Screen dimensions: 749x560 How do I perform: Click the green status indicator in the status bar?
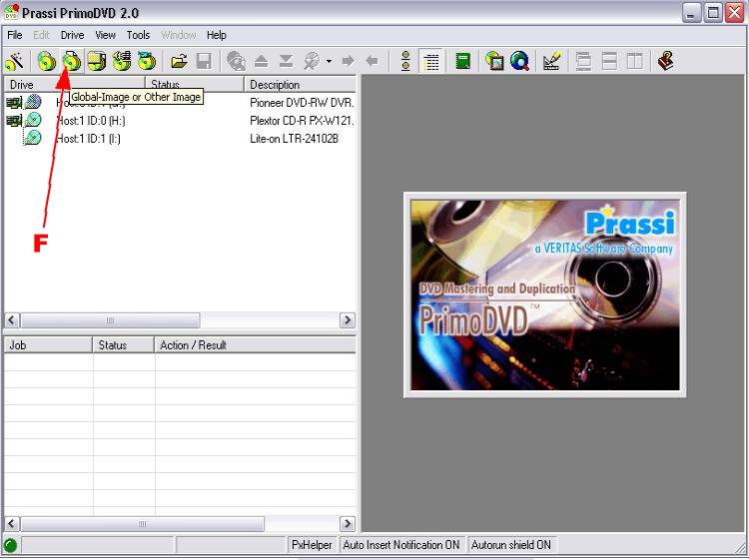click(x=11, y=545)
